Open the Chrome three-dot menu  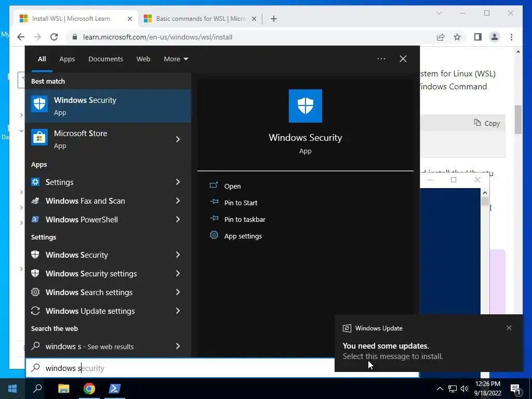pos(511,37)
